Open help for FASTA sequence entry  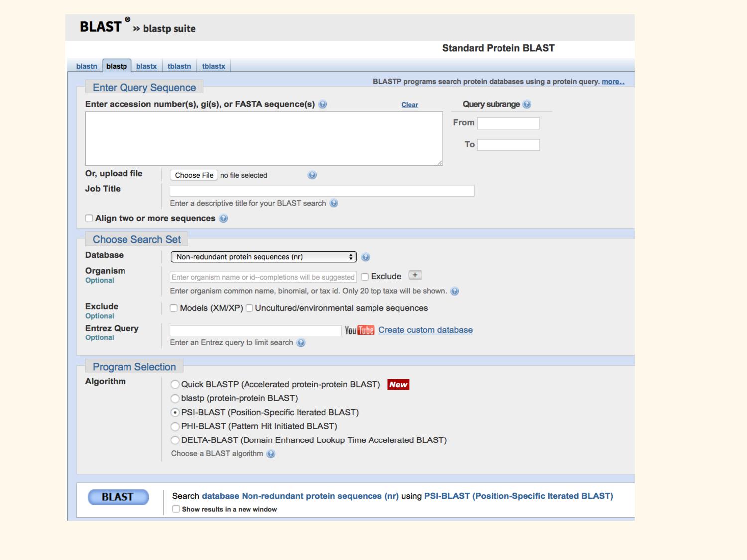(323, 104)
